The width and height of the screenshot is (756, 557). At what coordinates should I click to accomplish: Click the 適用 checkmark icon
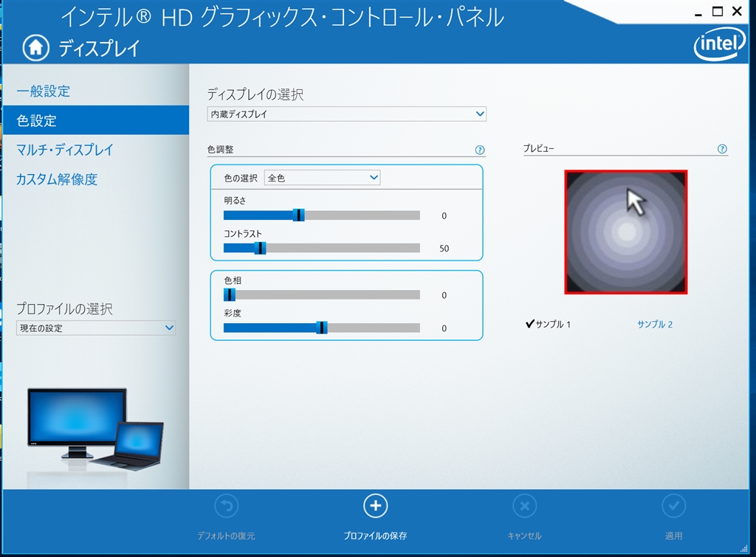coord(673,506)
